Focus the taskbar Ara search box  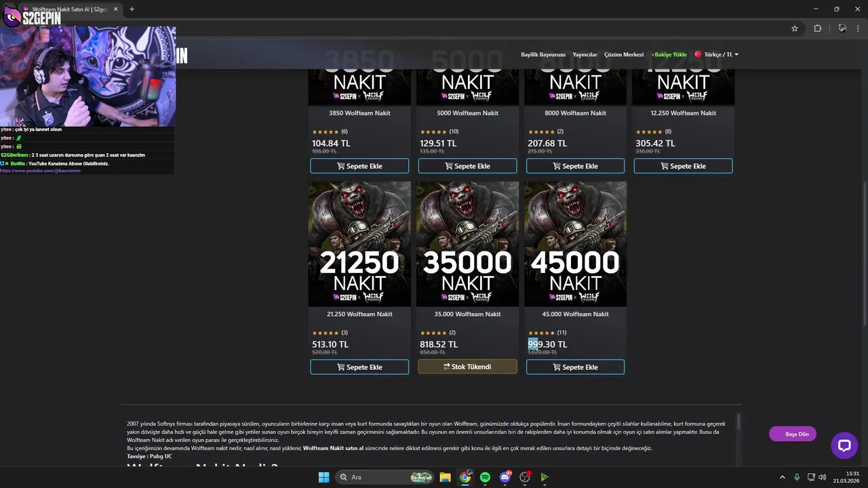tap(384, 477)
